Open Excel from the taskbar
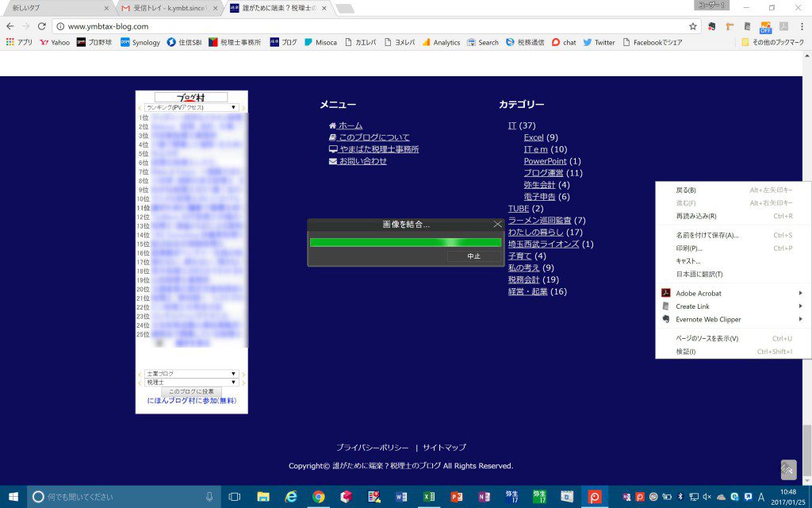The height and width of the screenshot is (508, 812). (428, 497)
